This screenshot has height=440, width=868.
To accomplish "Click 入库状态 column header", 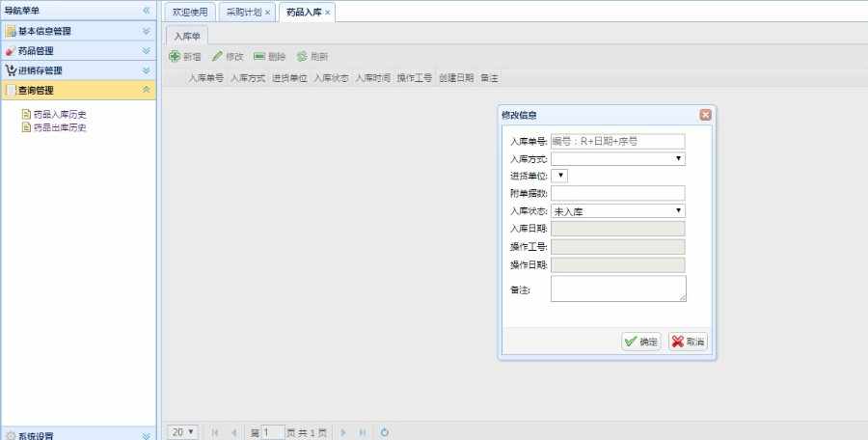I will coord(331,78).
